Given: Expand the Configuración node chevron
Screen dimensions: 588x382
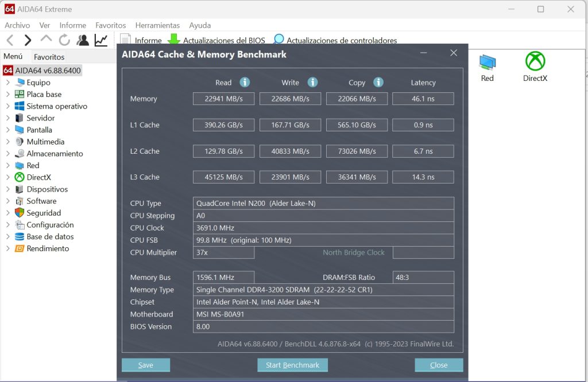Looking at the screenshot, I should (x=8, y=225).
